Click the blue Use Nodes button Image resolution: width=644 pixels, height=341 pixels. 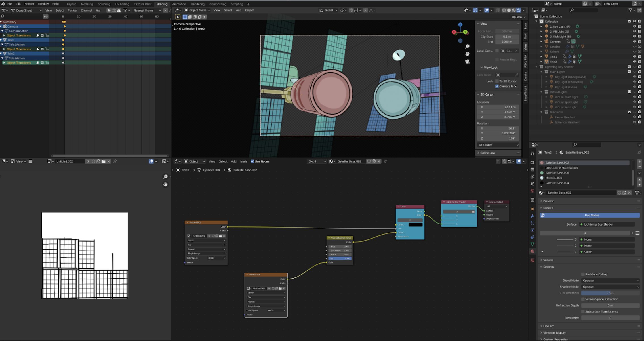point(592,215)
